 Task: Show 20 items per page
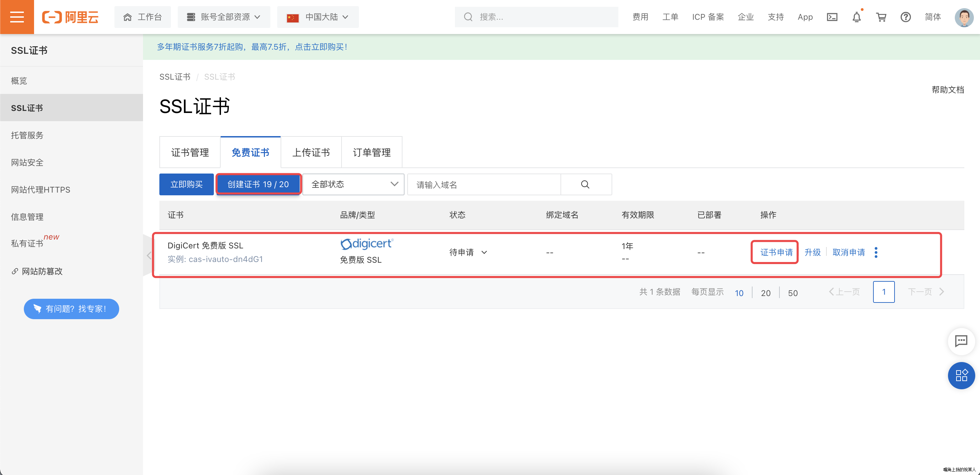click(x=765, y=293)
